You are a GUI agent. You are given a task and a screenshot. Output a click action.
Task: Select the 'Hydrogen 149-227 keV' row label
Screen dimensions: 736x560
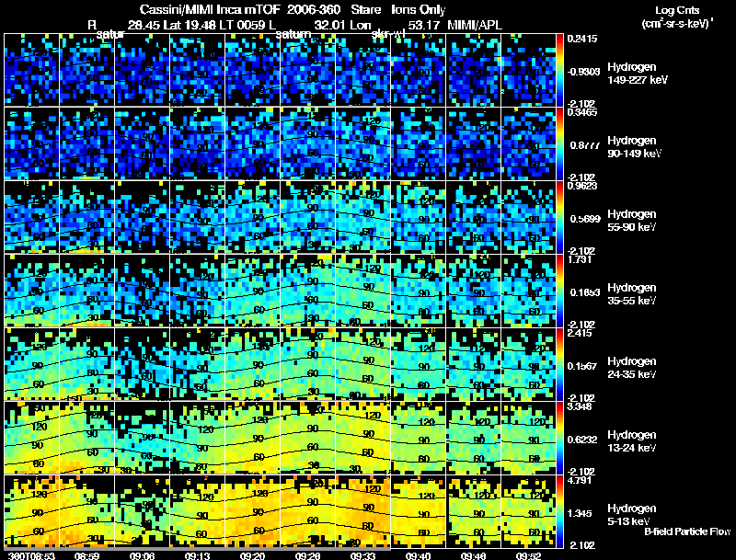(x=638, y=74)
